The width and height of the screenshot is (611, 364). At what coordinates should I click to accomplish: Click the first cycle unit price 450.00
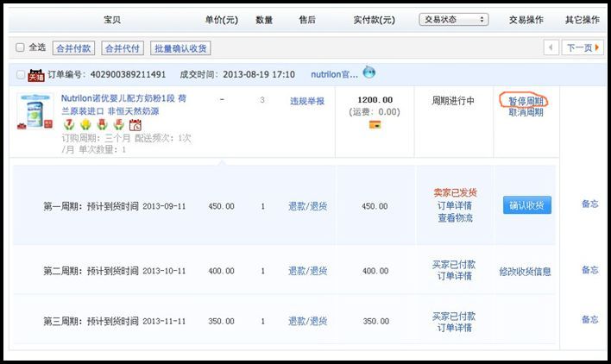click(221, 206)
